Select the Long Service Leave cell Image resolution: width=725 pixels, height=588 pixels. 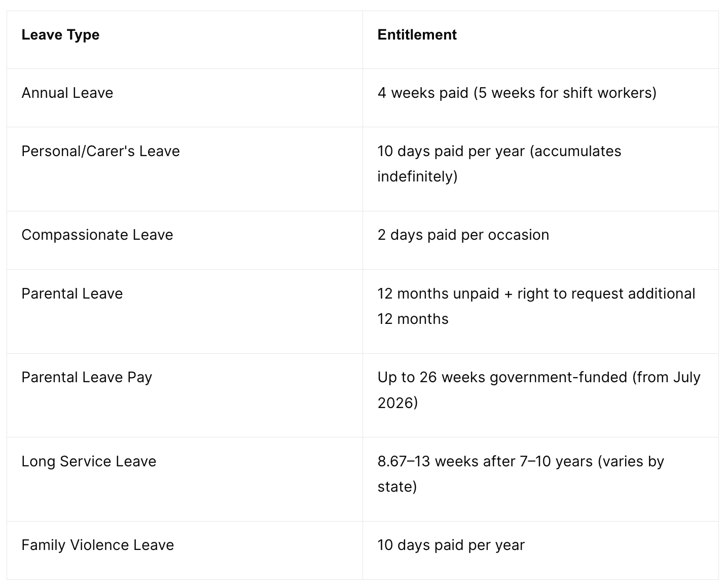tap(185, 479)
